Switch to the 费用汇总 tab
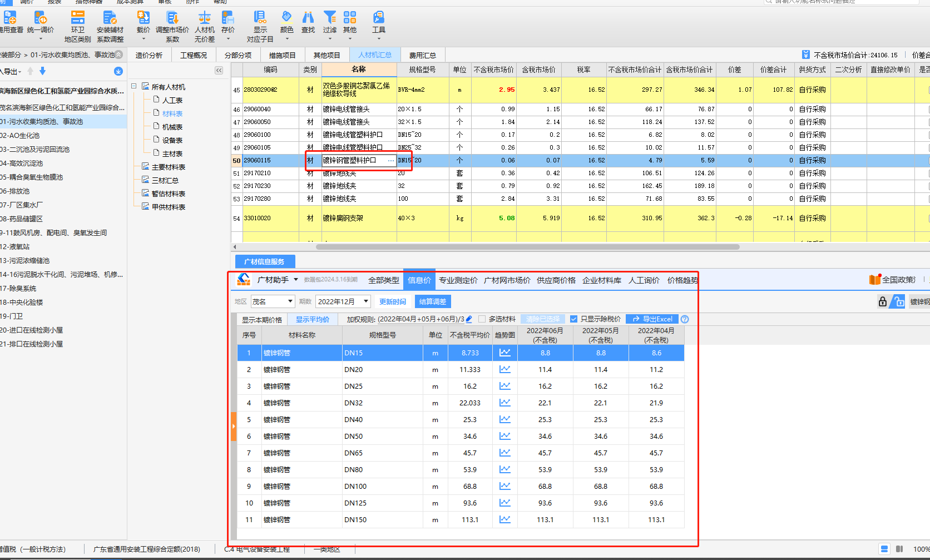Image resolution: width=930 pixels, height=560 pixels. click(x=423, y=55)
